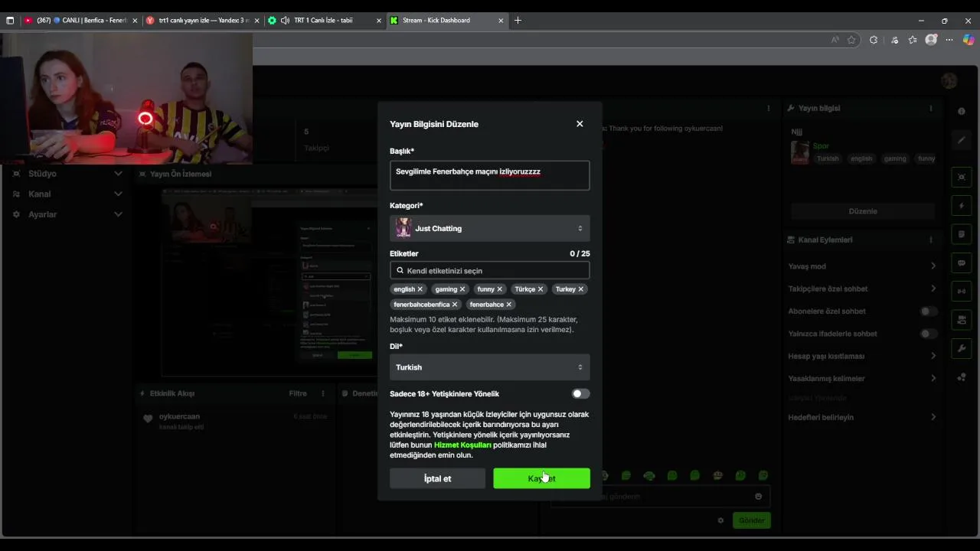Image resolution: width=980 pixels, height=551 pixels.
Task: Open Yayın bilgisi panel options menu
Action: (x=931, y=109)
